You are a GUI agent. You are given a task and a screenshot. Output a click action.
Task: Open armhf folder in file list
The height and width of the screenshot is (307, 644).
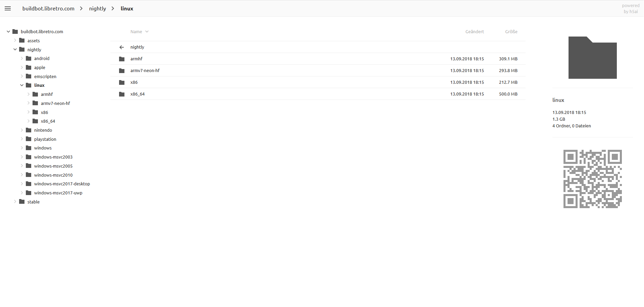coord(137,59)
